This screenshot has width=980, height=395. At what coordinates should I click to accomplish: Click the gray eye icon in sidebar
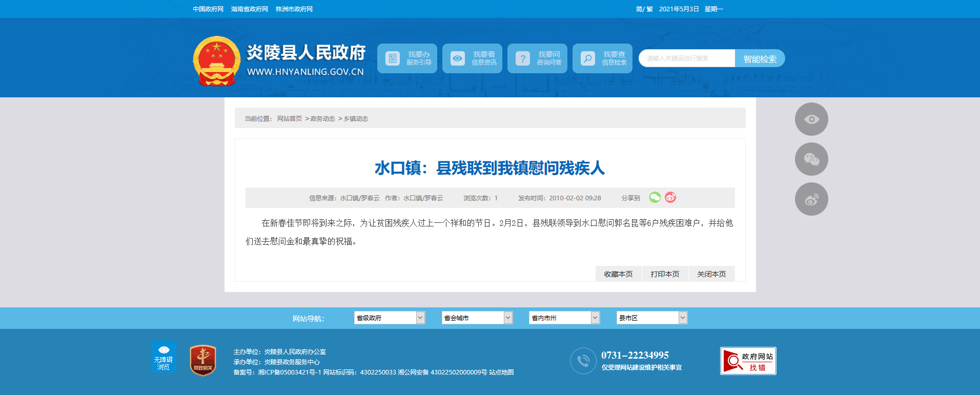point(811,119)
